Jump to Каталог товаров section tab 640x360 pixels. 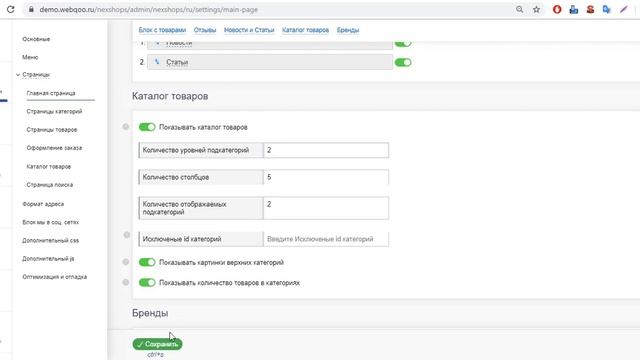(305, 30)
